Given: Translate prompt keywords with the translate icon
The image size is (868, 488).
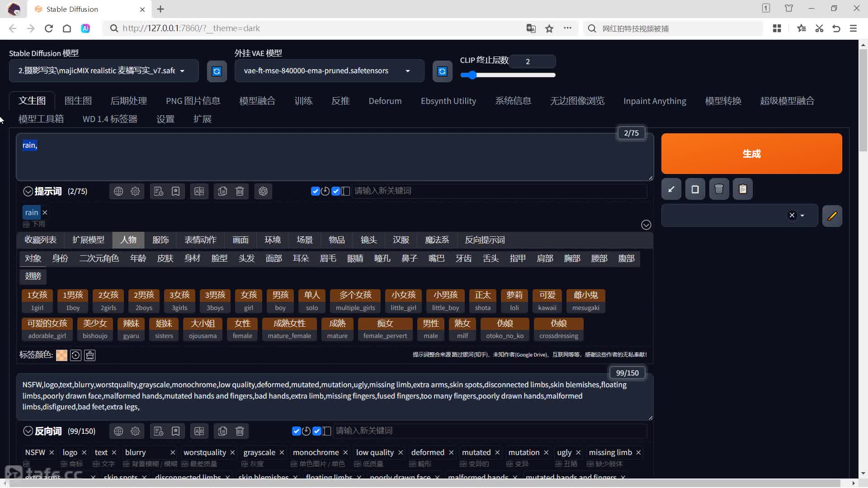Looking at the screenshot, I should pyautogui.click(x=199, y=191).
